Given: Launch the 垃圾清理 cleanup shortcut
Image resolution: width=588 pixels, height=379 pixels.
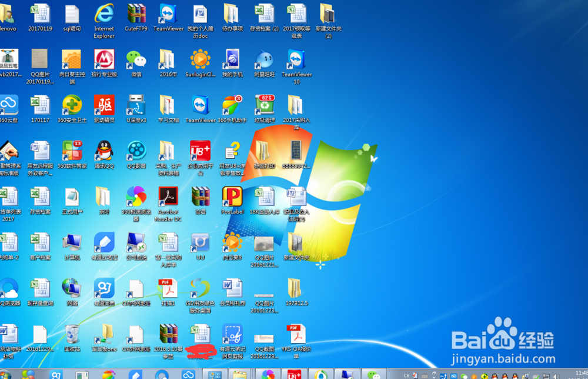Looking at the screenshot, I should click(x=265, y=109).
